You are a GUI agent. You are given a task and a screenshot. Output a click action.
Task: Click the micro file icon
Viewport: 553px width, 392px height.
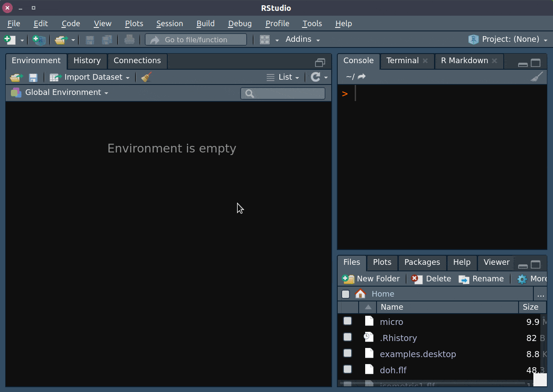[369, 321]
